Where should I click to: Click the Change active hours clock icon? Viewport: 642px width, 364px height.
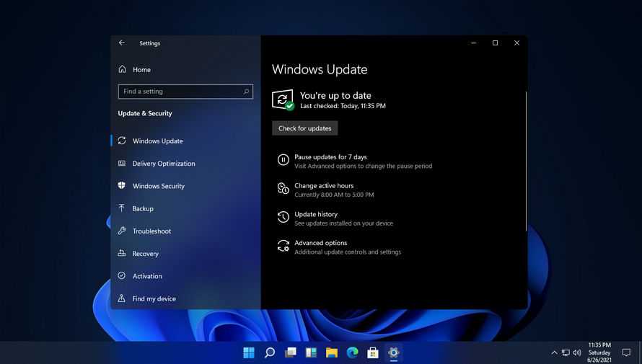283,189
